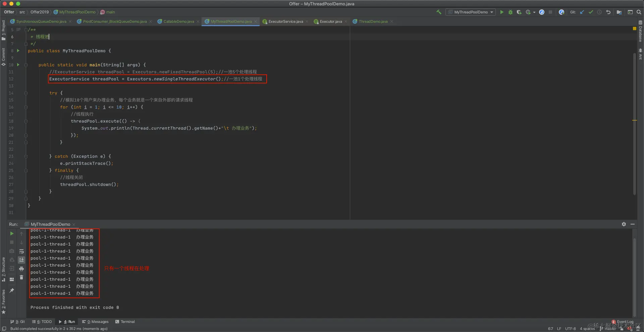Screen dimensions: 644x332
Task: Click the editor vertical scrollbar
Action: 635,124
